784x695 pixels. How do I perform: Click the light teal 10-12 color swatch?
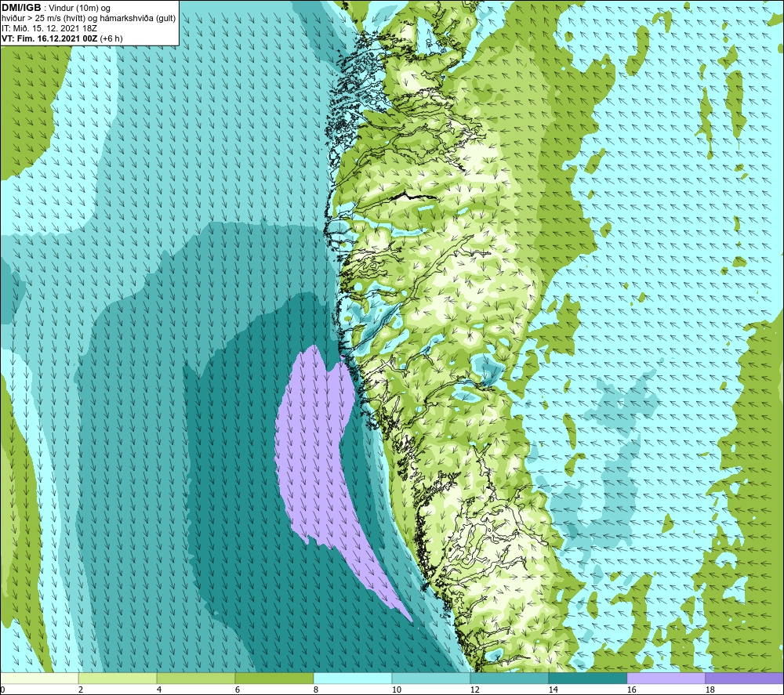tap(431, 678)
